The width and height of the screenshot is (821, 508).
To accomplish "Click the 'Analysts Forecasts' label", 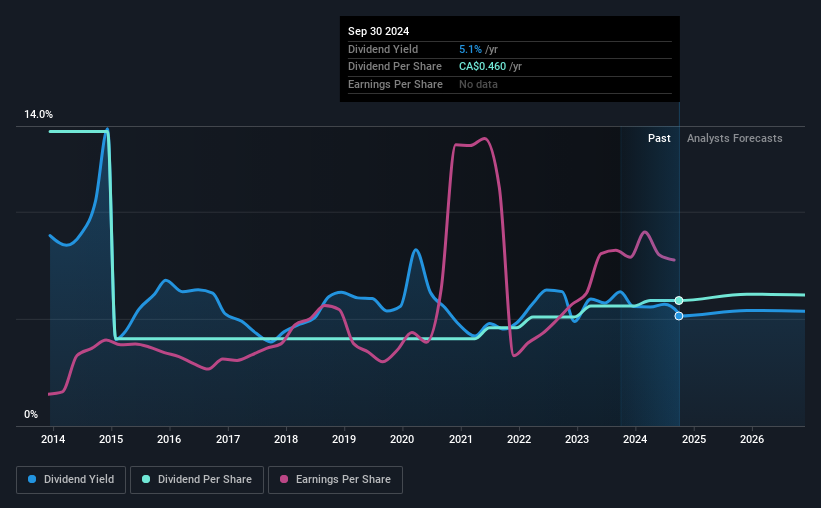I will click(x=735, y=138).
